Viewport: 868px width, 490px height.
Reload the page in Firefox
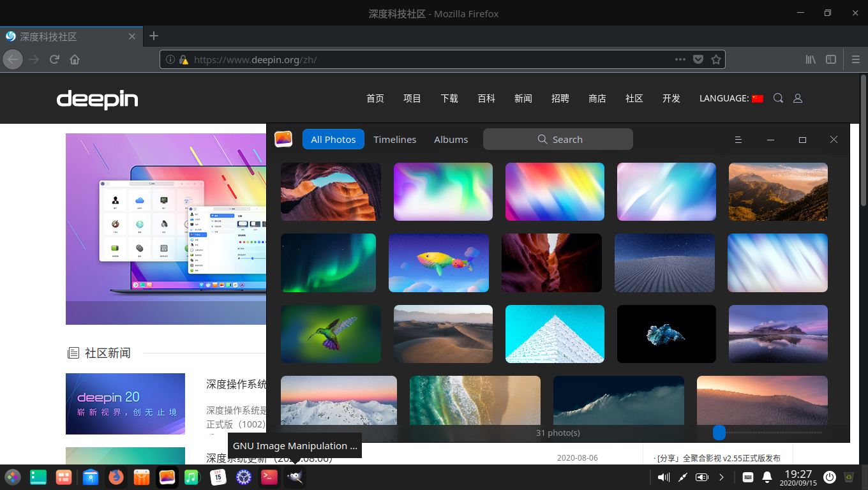[x=54, y=59]
